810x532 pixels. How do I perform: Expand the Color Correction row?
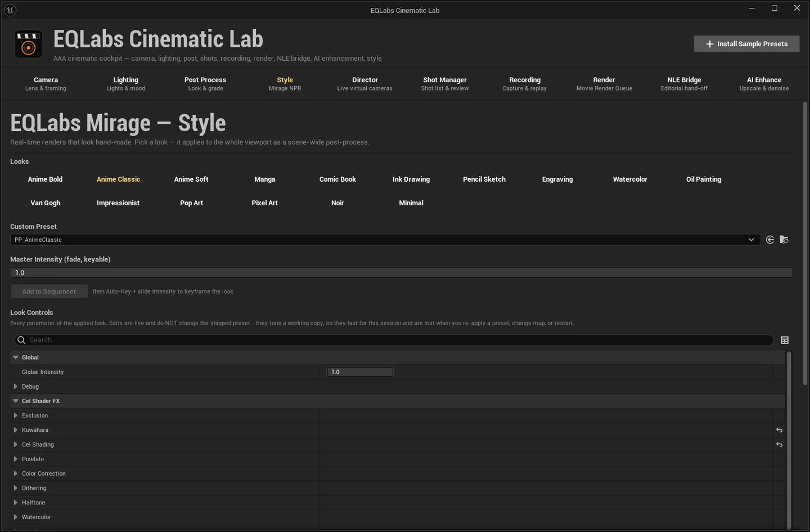[x=15, y=474]
